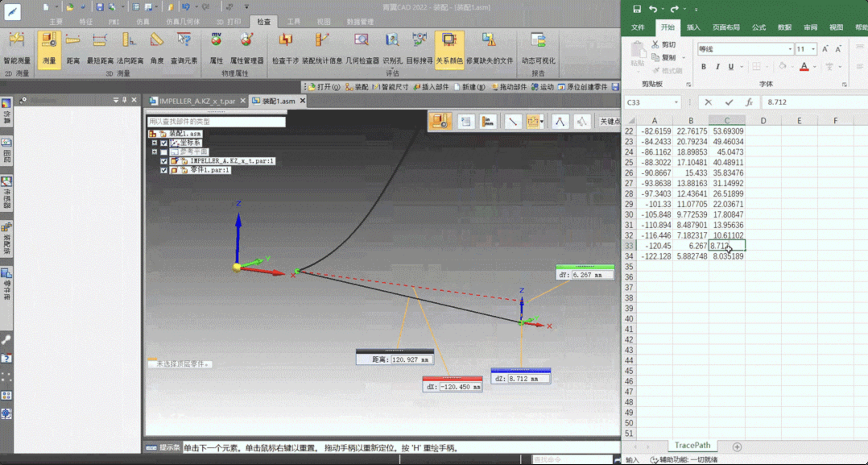868x465 pixels.
Task: Add a new sheet with plus button
Action: coord(737,447)
